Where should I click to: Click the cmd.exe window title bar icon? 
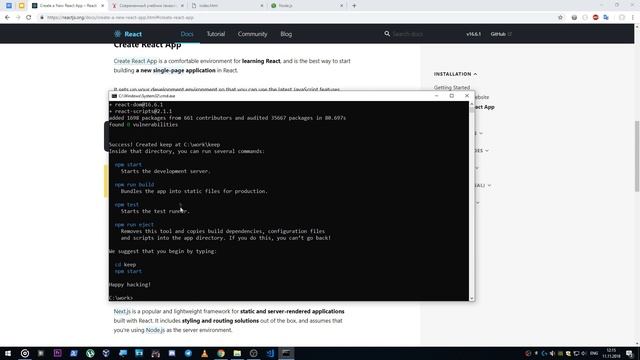tap(114, 96)
